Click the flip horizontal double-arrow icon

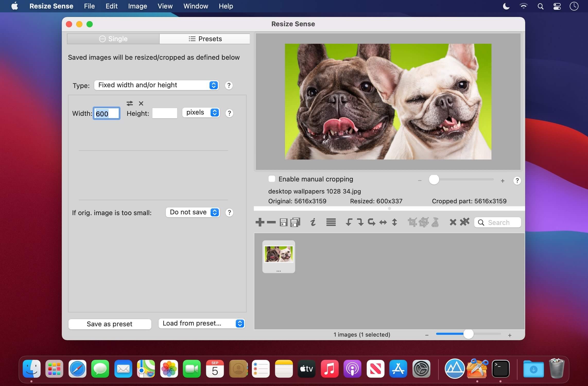pyautogui.click(x=383, y=222)
